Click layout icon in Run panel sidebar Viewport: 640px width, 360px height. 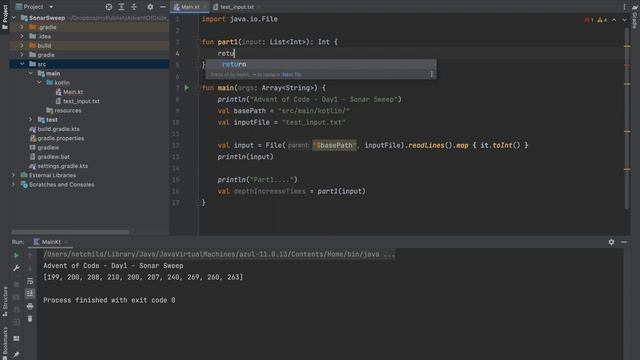pos(16,338)
